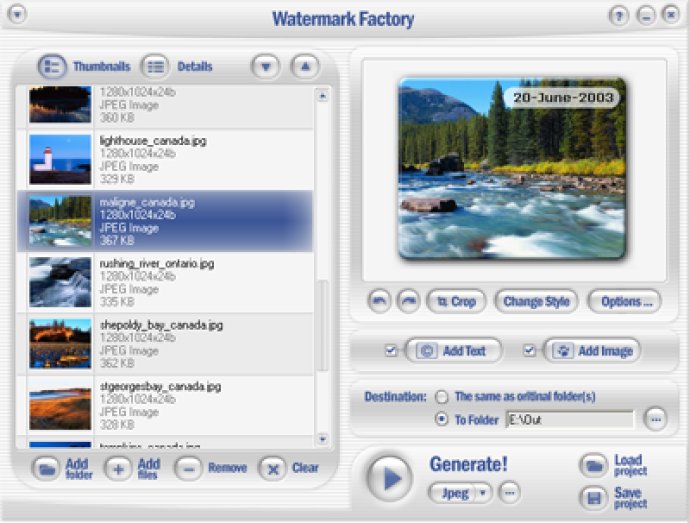Image resolution: width=690 pixels, height=523 pixels.
Task: Select the 'To Folder' radio option
Action: pos(441,419)
